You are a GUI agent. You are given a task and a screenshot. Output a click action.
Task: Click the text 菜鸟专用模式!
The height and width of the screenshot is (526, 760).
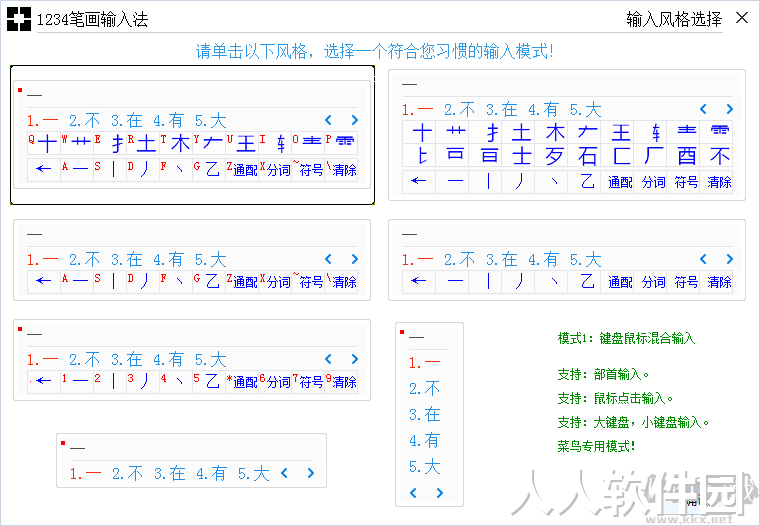pos(596,446)
